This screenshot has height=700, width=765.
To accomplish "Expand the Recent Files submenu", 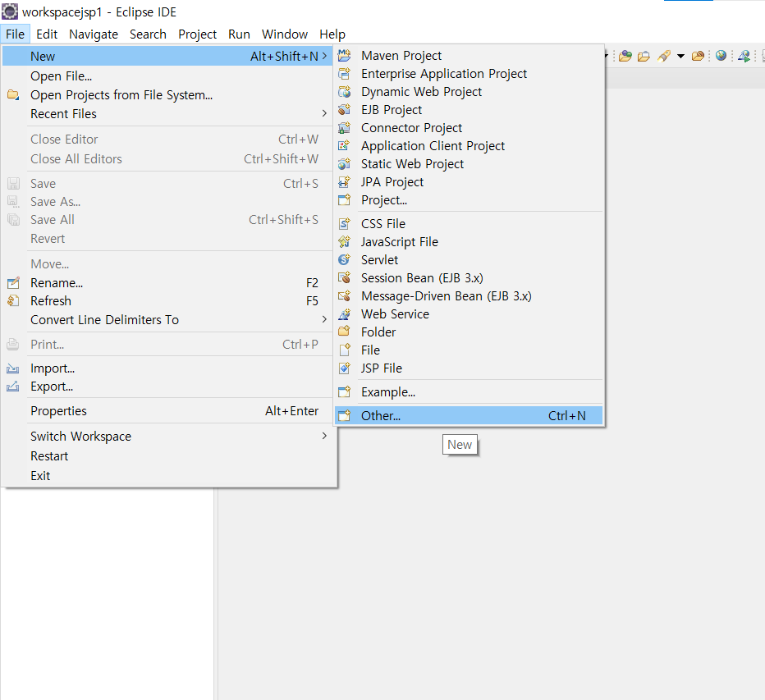I will [x=169, y=114].
